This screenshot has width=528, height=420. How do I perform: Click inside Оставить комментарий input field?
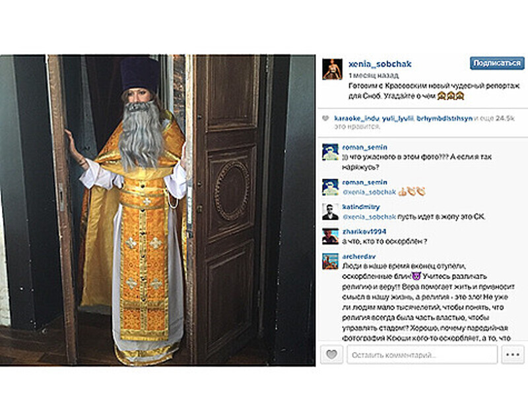click(422, 355)
